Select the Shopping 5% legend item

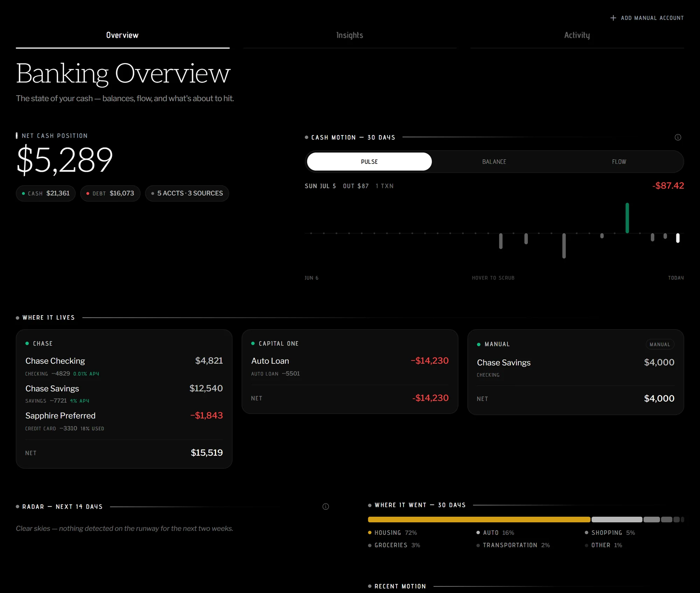tap(610, 532)
